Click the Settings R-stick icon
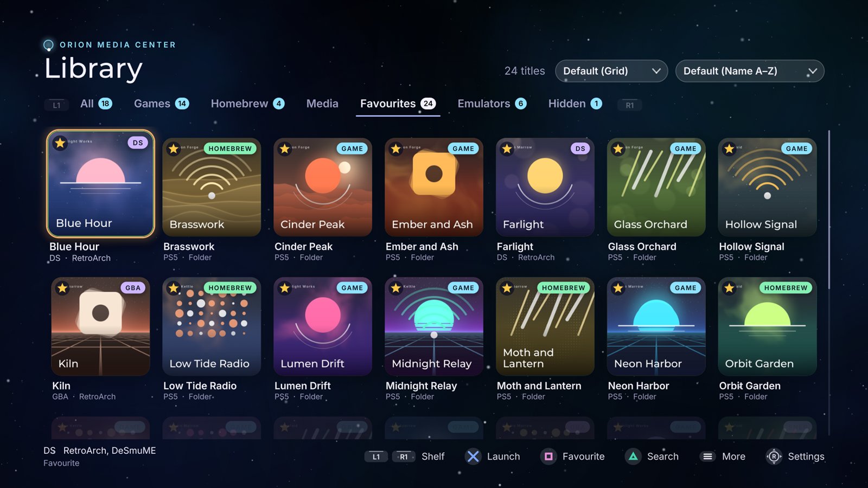The width and height of the screenshot is (868, 488). pyautogui.click(x=774, y=457)
